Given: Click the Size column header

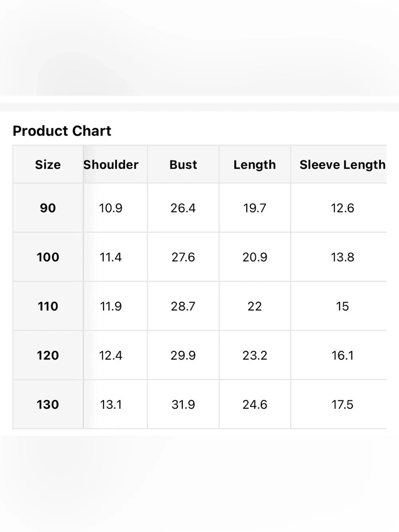Looking at the screenshot, I should [x=48, y=164].
